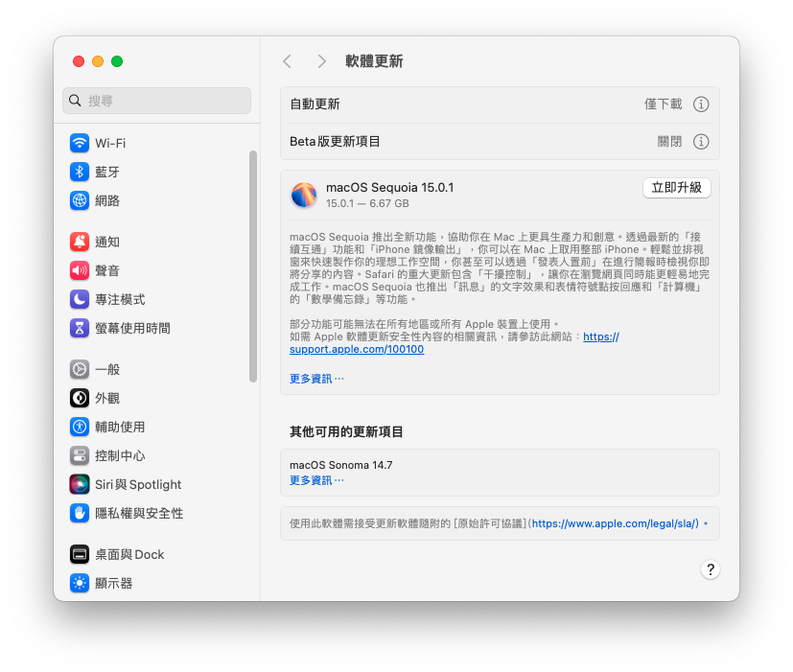Select the 輔助使用 accessibility icon
The image size is (793, 672).
80,427
